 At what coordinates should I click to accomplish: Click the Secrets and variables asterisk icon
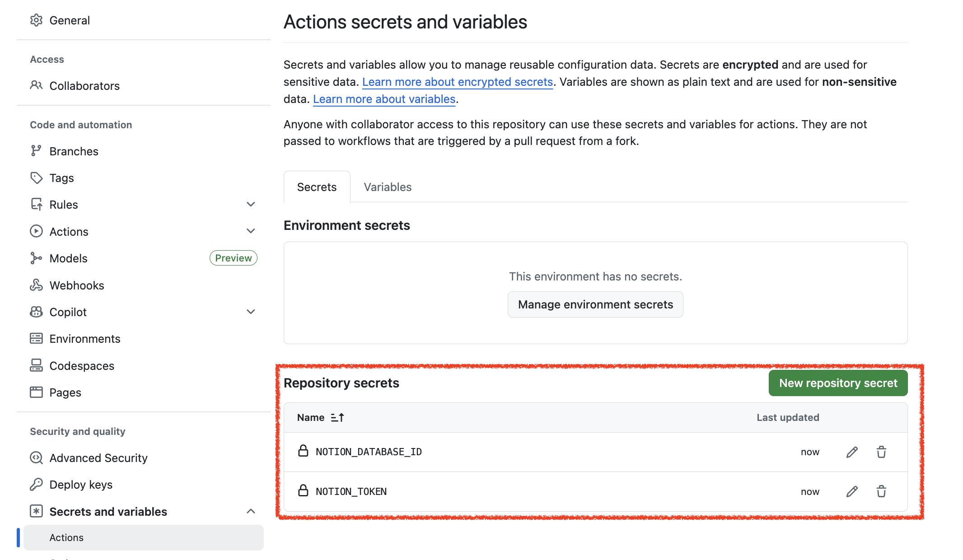point(36,511)
